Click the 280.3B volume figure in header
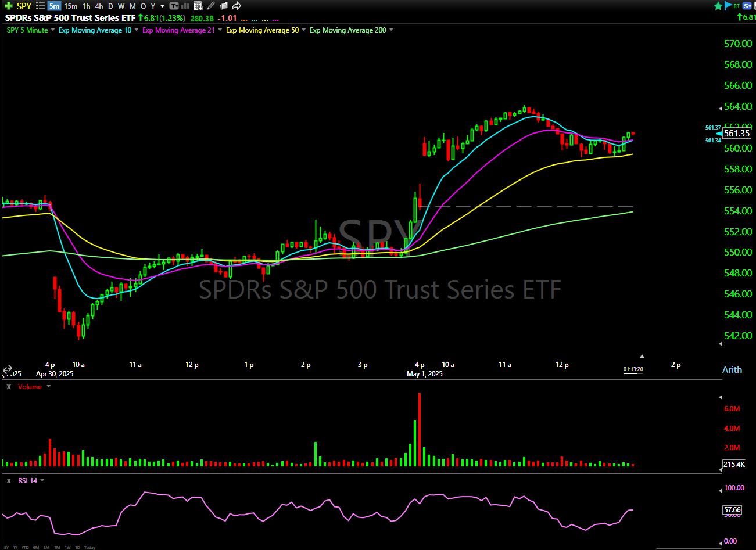The width and height of the screenshot is (756, 550). (203, 18)
